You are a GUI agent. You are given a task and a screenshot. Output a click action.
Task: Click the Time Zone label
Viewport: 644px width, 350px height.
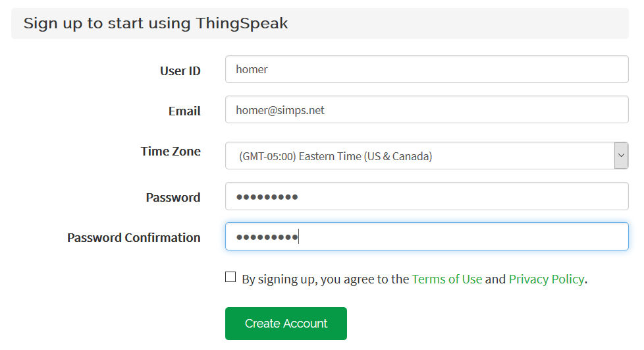tap(171, 151)
